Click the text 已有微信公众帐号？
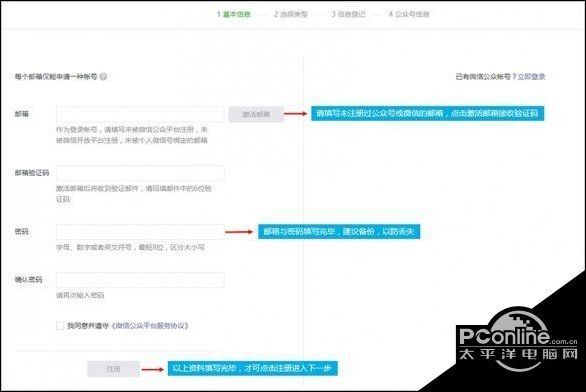Viewport: 586px width, 392px height. click(x=486, y=77)
